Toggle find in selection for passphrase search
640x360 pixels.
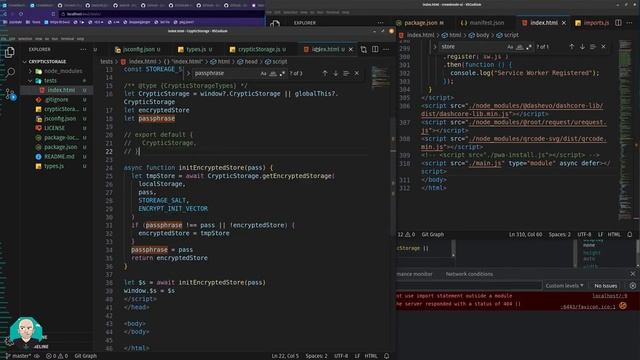point(346,73)
